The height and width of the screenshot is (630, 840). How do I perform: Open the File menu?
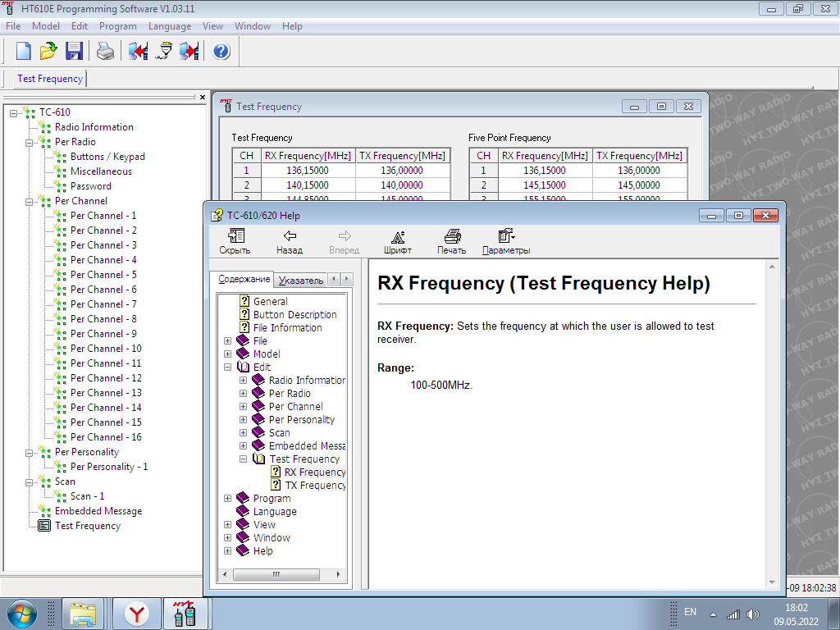(x=13, y=26)
